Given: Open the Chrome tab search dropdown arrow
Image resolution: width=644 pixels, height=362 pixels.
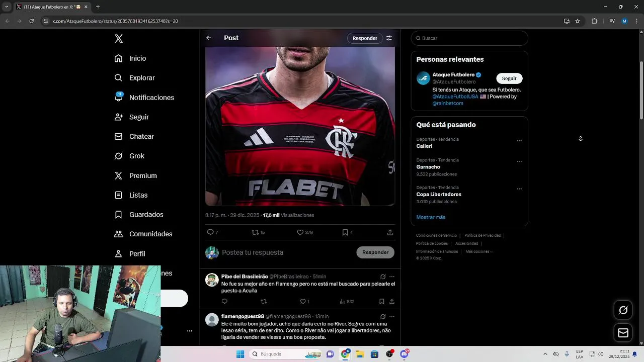Looking at the screenshot, I should coord(7,7).
